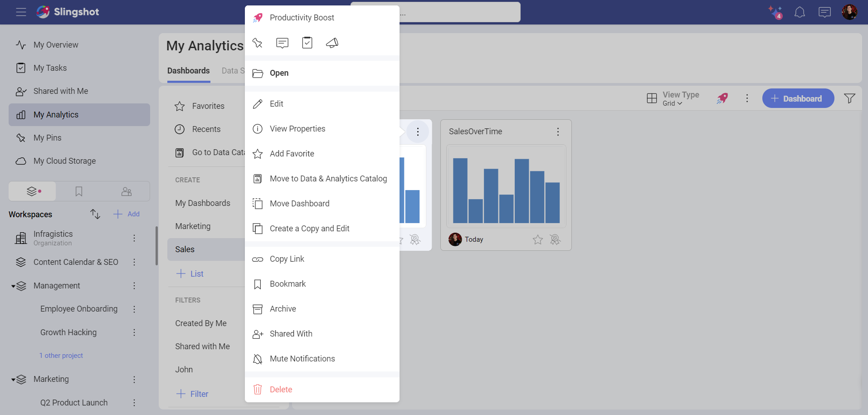This screenshot has width=868, height=415.
Task: Click + List in the Create section
Action: 190,274
